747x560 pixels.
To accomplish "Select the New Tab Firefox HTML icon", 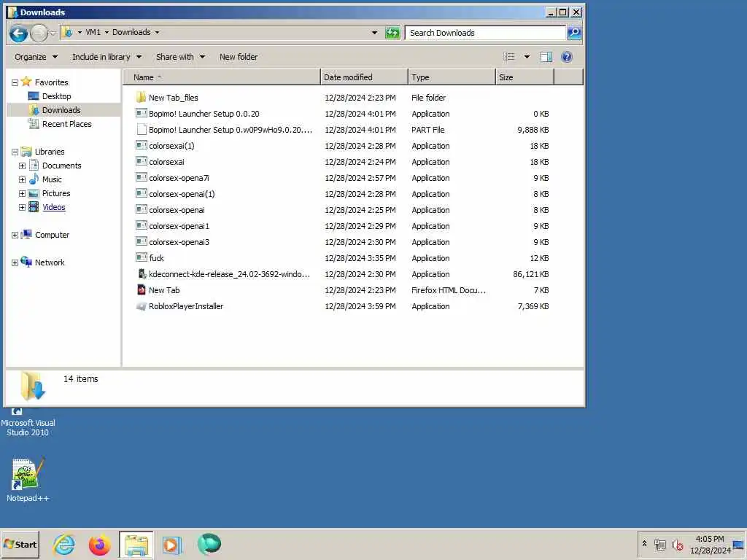I will pos(142,290).
